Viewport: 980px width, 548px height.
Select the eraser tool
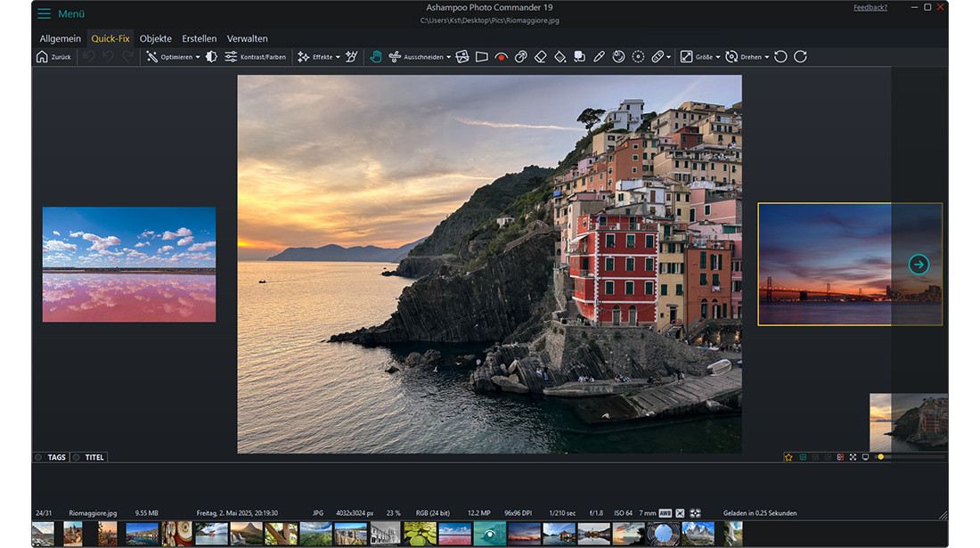541,57
